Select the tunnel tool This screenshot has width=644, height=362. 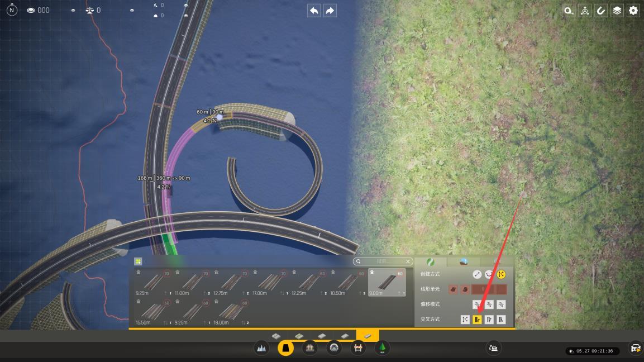pos(334,349)
